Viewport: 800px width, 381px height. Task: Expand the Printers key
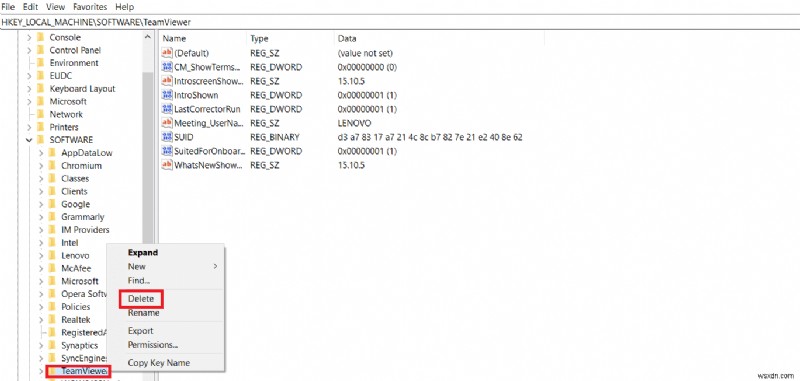tap(29, 127)
